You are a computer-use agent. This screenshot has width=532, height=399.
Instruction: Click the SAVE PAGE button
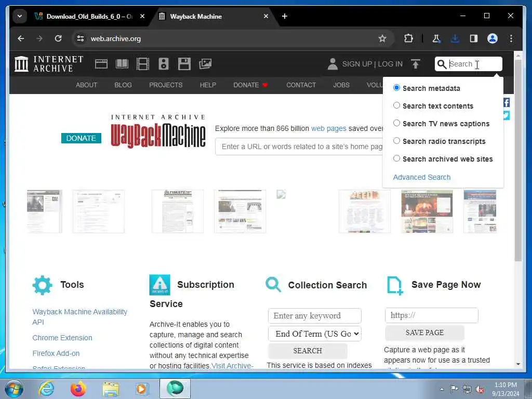424,332
